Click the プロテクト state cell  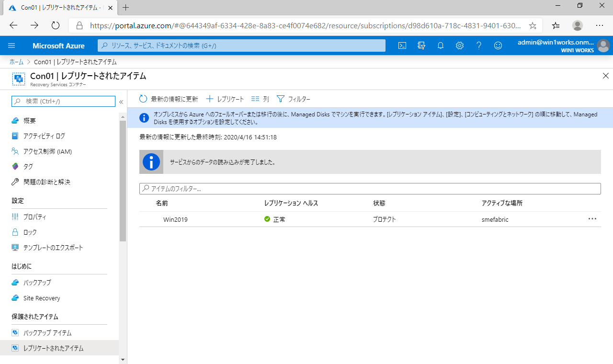(x=385, y=219)
